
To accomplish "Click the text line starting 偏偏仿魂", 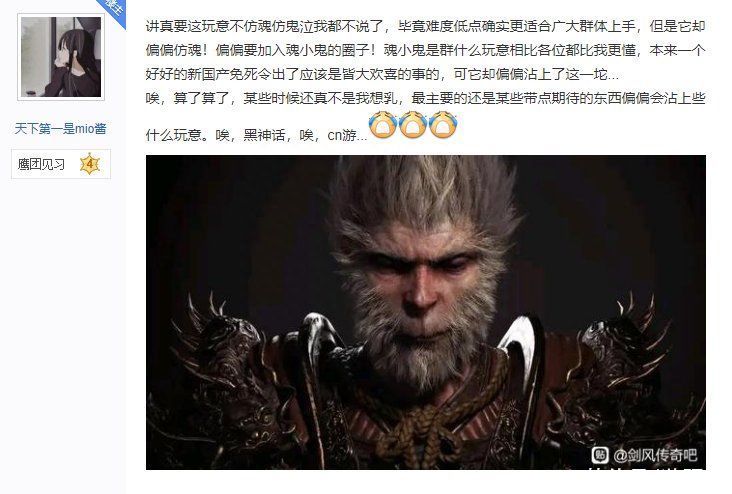I will pyautogui.click(x=425, y=50).
